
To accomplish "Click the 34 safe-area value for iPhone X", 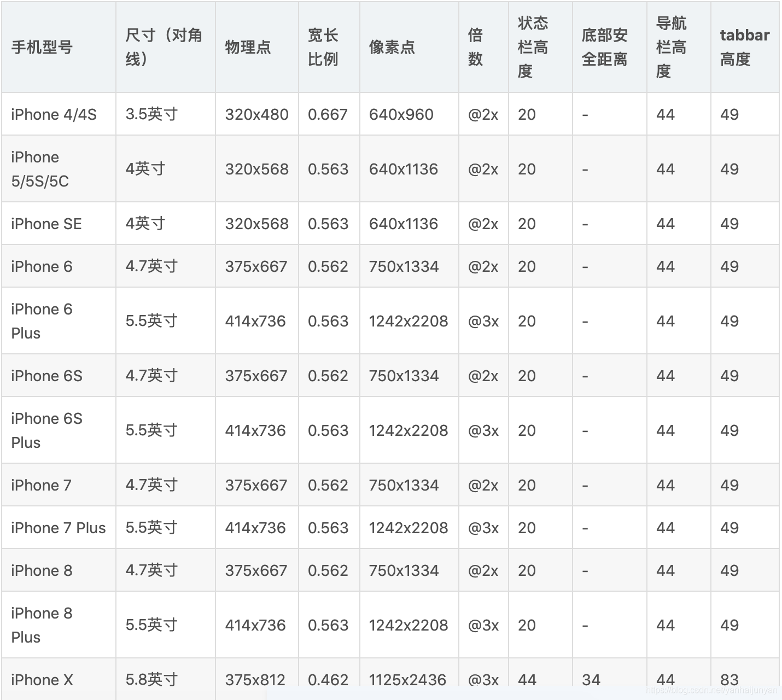I will [x=591, y=680].
